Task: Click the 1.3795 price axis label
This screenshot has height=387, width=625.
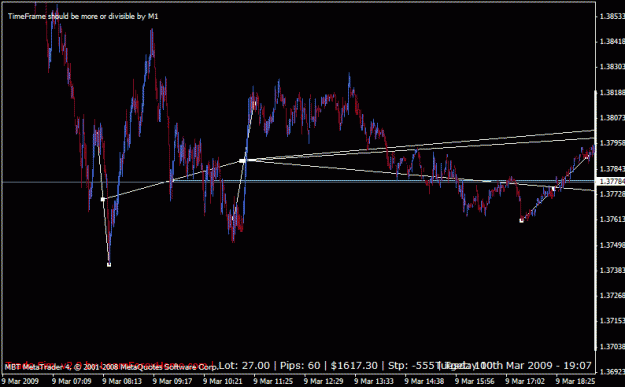Action: pyautogui.click(x=612, y=143)
